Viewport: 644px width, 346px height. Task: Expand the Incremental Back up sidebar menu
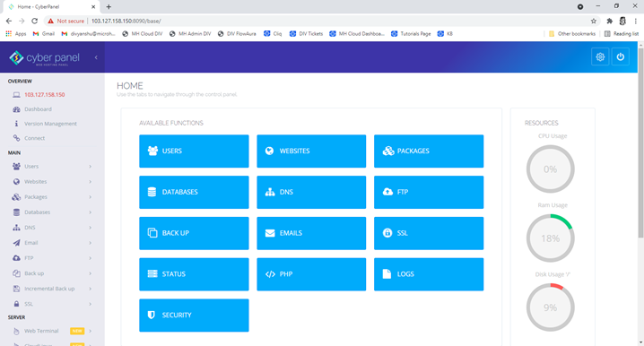pos(52,289)
